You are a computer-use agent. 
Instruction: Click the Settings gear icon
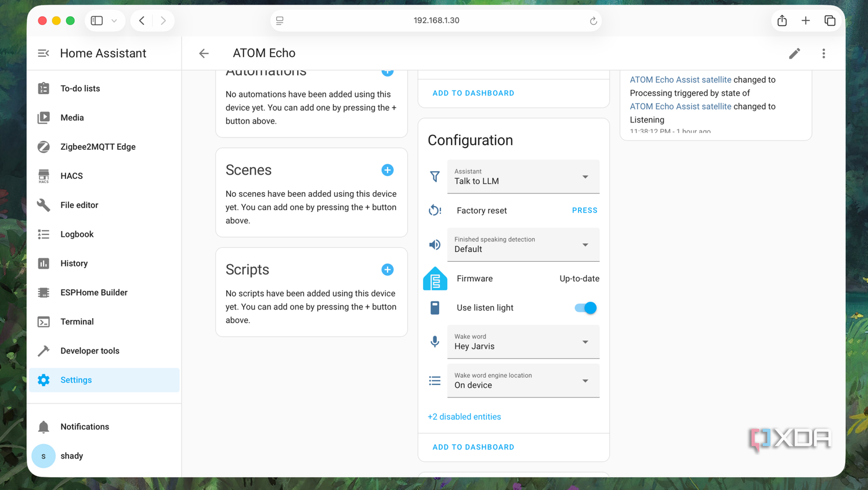[x=44, y=380]
